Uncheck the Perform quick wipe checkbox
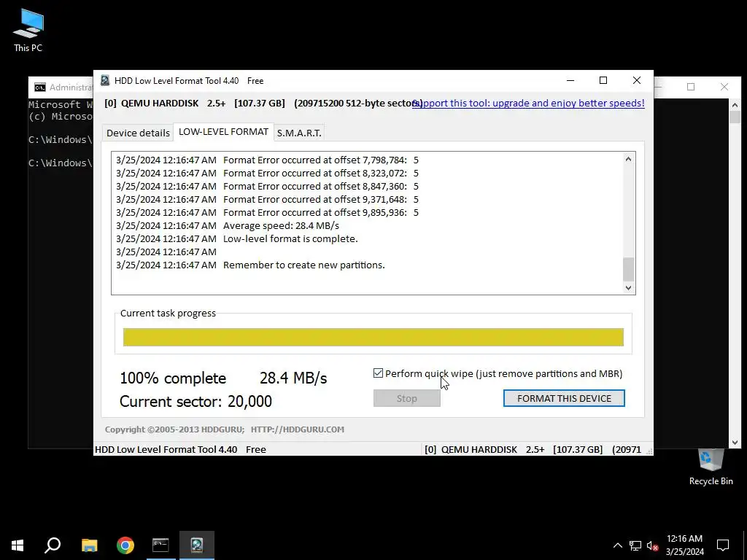Image resolution: width=747 pixels, height=560 pixels. tap(379, 373)
